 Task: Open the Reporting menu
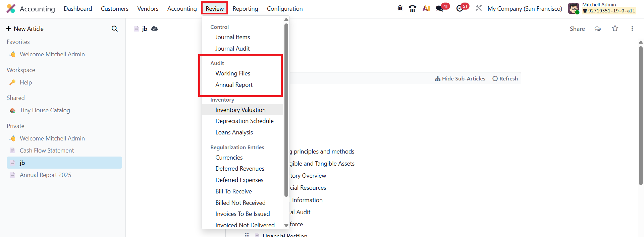coord(245,9)
